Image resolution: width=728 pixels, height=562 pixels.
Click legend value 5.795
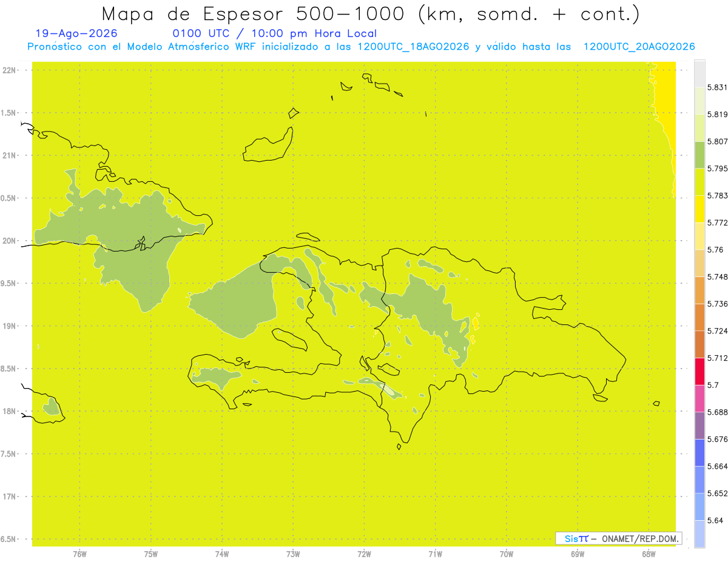pyautogui.click(x=717, y=169)
